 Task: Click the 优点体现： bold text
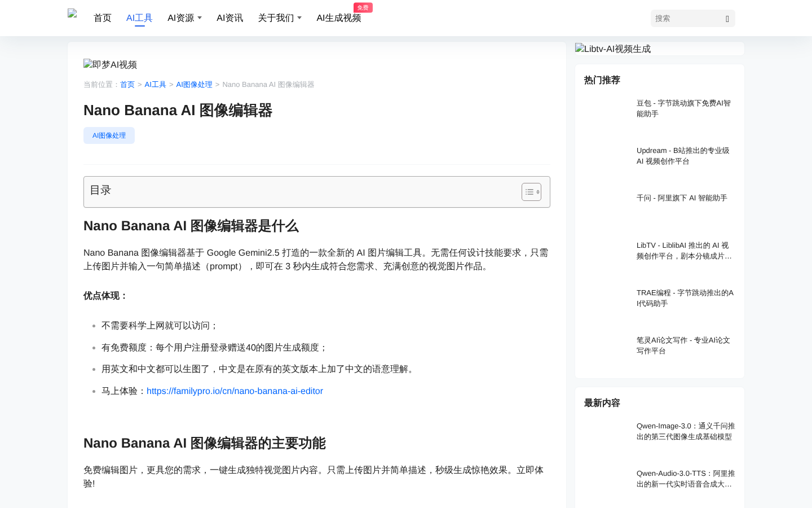coord(106,296)
